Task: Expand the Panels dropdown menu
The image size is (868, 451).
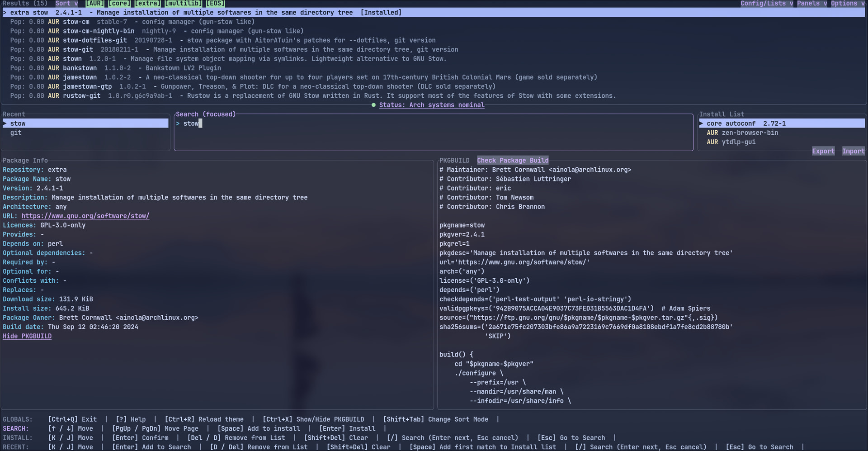Action: (811, 4)
